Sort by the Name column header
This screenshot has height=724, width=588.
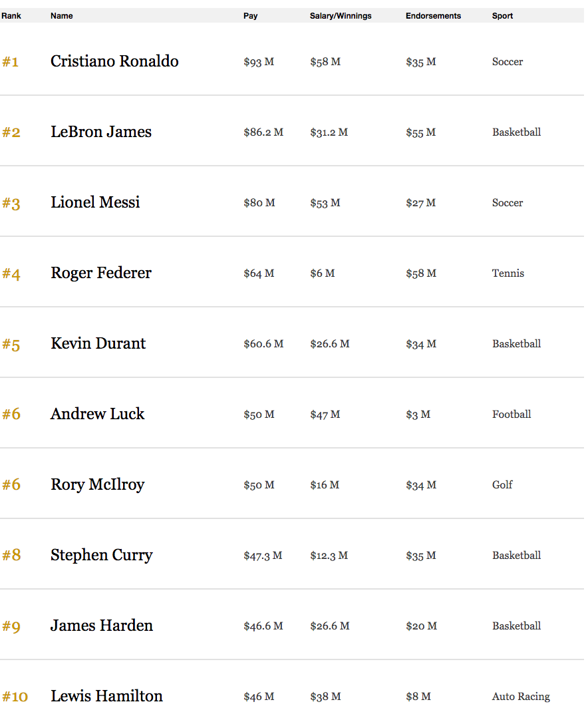pos(61,16)
